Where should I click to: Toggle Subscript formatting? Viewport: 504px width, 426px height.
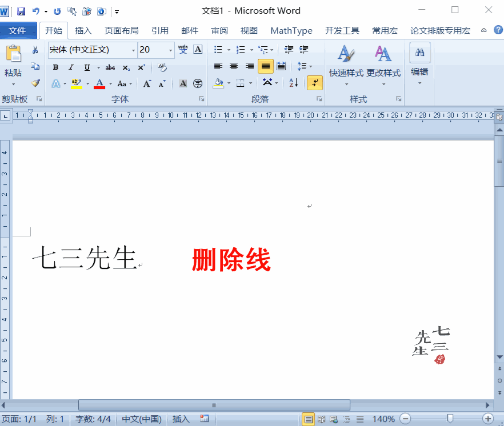coord(126,67)
